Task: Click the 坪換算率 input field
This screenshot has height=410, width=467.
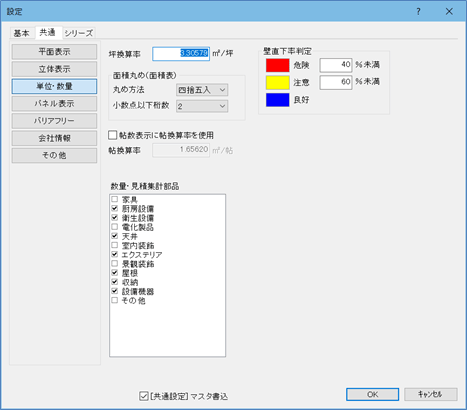Action: pyautogui.click(x=181, y=54)
